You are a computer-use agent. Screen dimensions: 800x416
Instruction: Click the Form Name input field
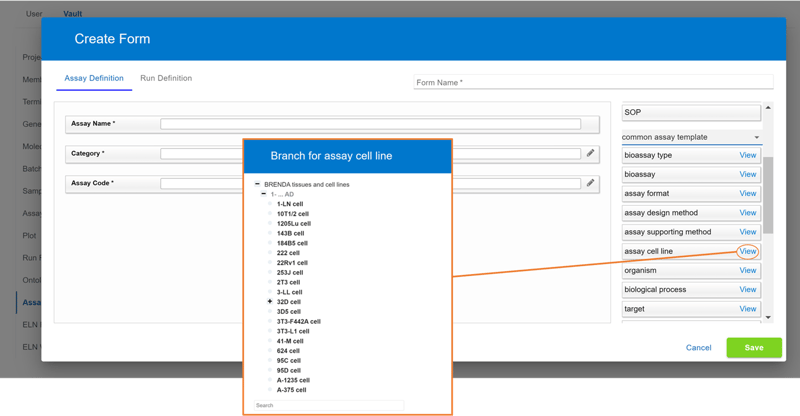click(593, 82)
